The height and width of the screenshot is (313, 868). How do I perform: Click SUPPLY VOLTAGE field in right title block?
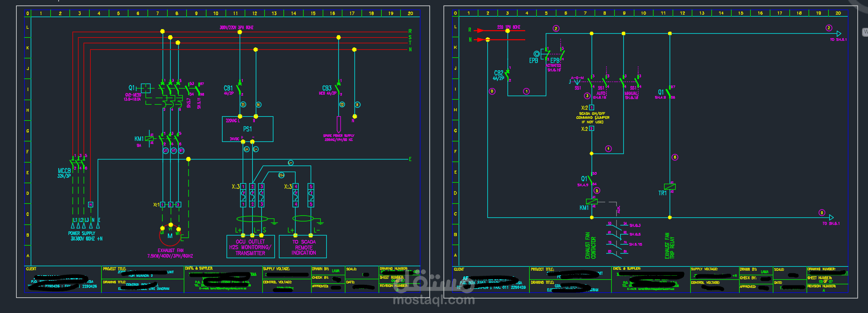coord(714,273)
